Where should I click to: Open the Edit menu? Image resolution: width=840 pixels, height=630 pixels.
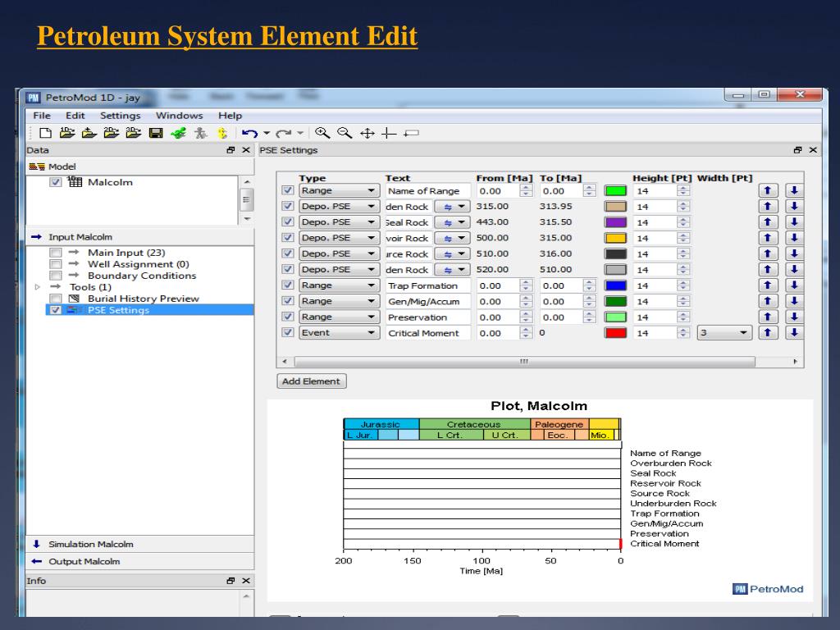click(x=75, y=116)
